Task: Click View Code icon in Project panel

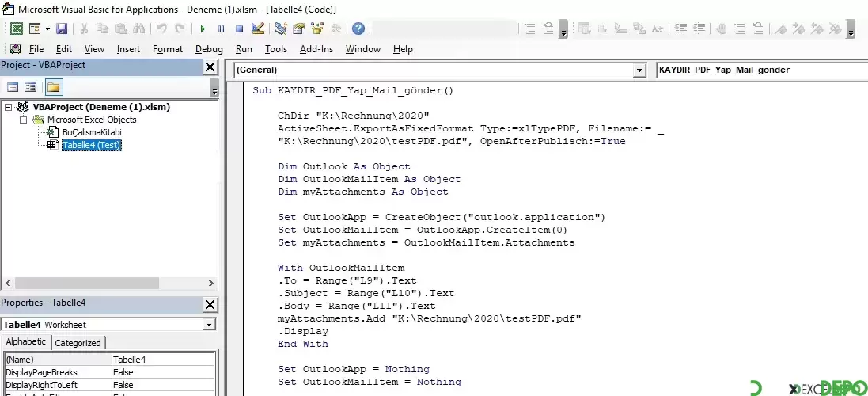Action: coord(13,87)
